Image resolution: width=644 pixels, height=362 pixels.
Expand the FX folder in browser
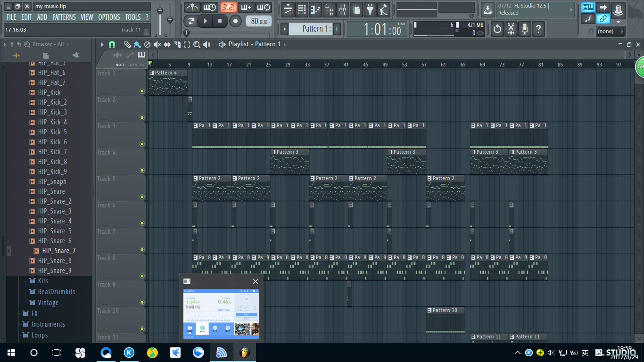30,313
